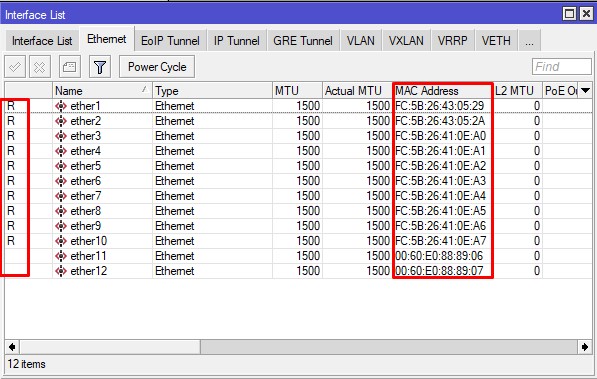Click MAC address FC:5B:26:41:0E:A7
This screenshot has width=597, height=379.
(441, 241)
